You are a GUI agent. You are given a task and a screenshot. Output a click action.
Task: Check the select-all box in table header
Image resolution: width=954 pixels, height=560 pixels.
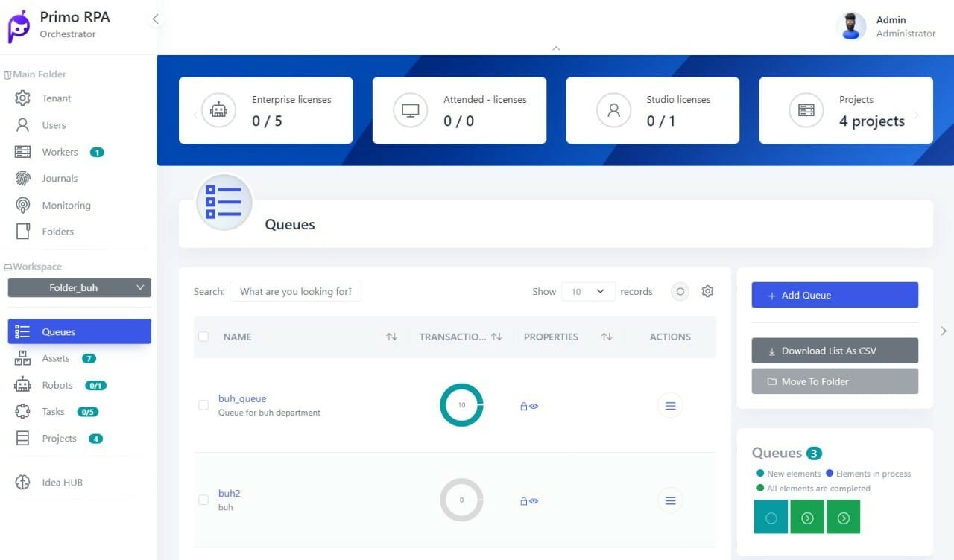[x=203, y=336]
